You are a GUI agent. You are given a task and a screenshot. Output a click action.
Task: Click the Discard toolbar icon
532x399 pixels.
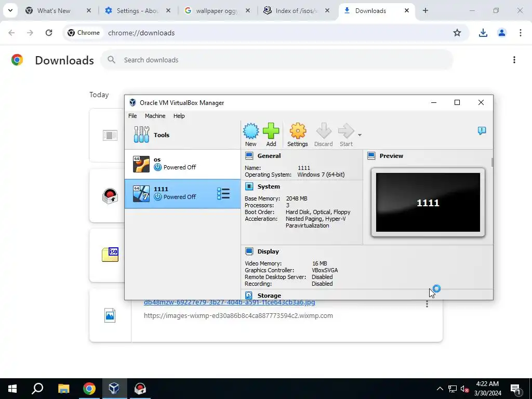click(323, 135)
